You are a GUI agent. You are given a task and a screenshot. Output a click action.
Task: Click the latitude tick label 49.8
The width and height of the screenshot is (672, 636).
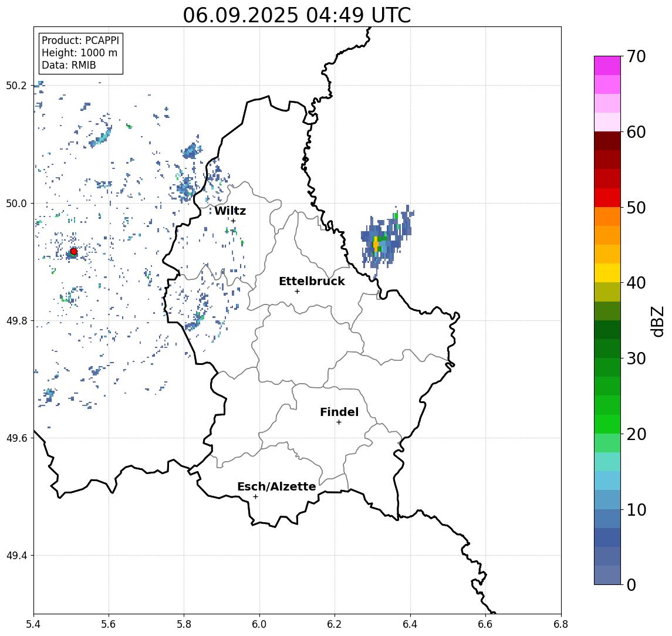(x=16, y=320)
